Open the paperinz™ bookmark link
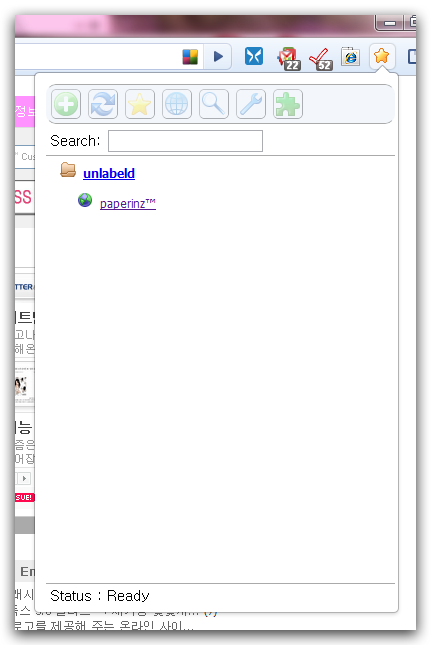Viewport: 431px width, 645px height. point(128,203)
